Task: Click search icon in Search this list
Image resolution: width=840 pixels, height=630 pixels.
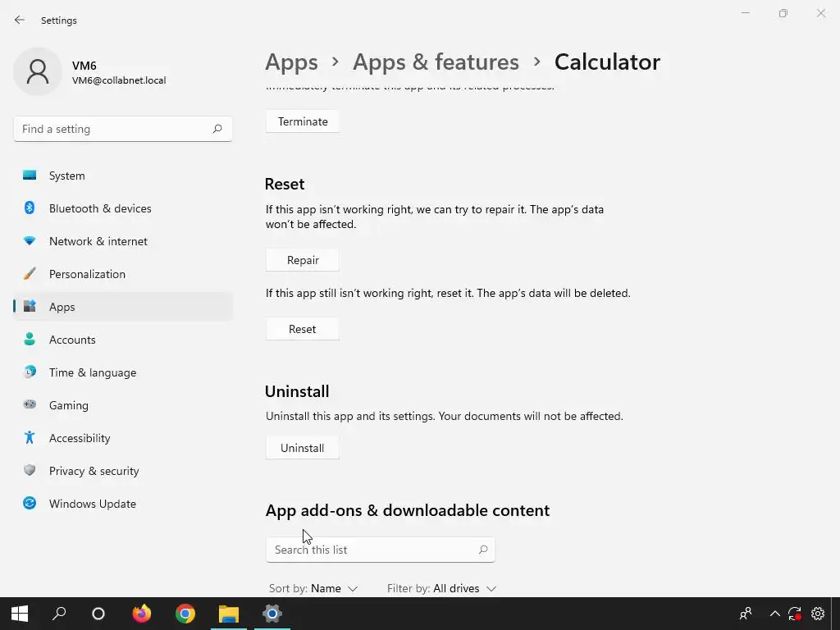Action: click(482, 550)
